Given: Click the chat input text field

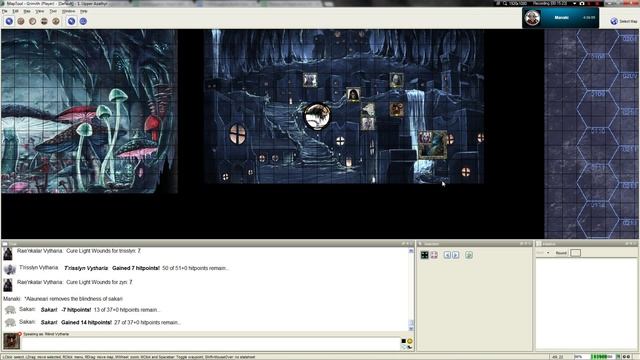Looking at the screenshot, I should (x=211, y=343).
